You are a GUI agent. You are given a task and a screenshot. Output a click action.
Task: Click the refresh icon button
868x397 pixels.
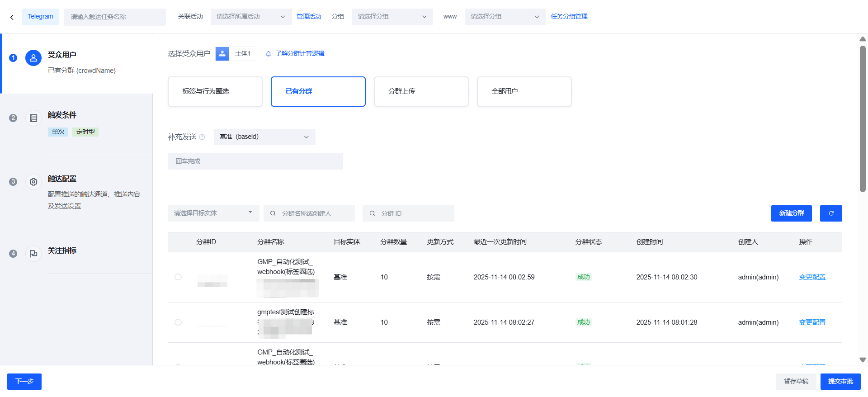coord(831,213)
